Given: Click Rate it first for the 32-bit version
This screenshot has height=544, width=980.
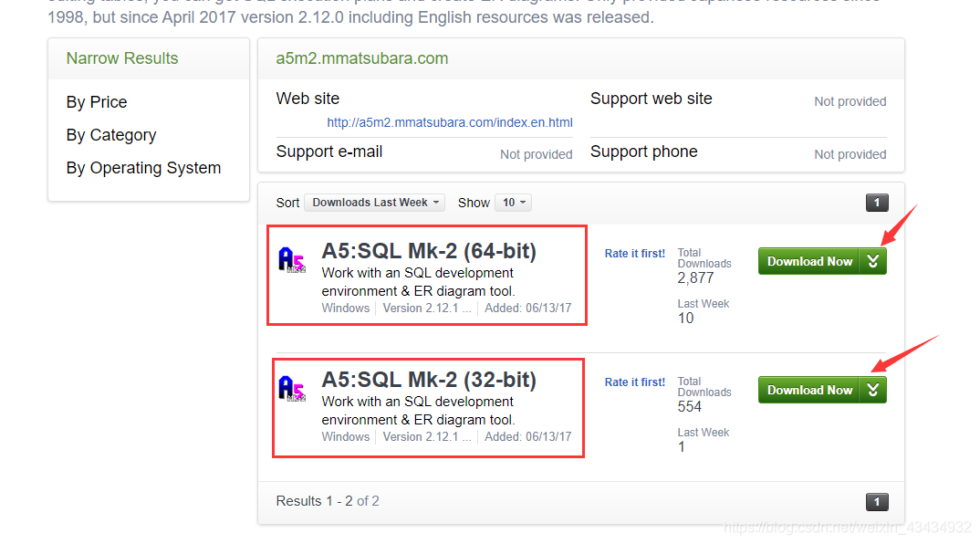Looking at the screenshot, I should 635,382.
